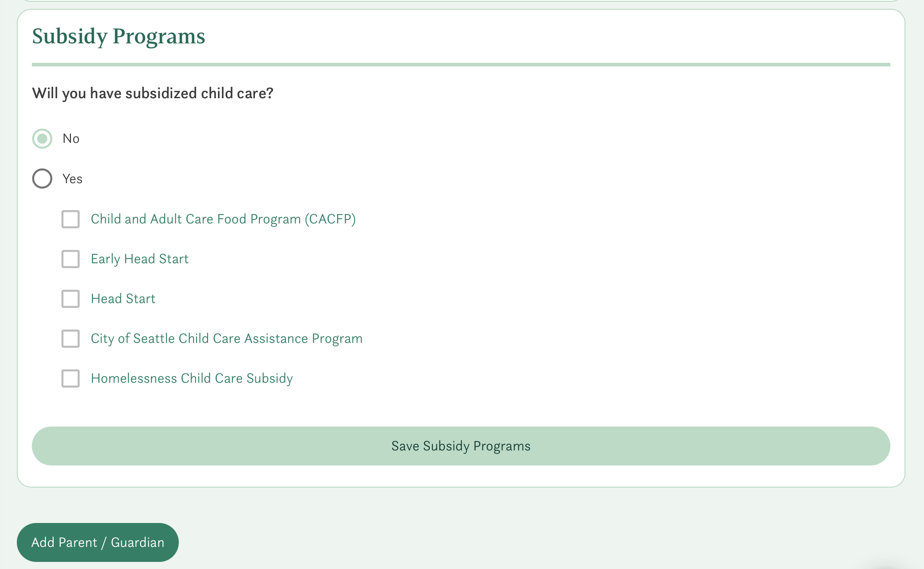This screenshot has height=569, width=924.
Task: Click Homelessness Child Care Subsidy label text
Action: pos(192,378)
